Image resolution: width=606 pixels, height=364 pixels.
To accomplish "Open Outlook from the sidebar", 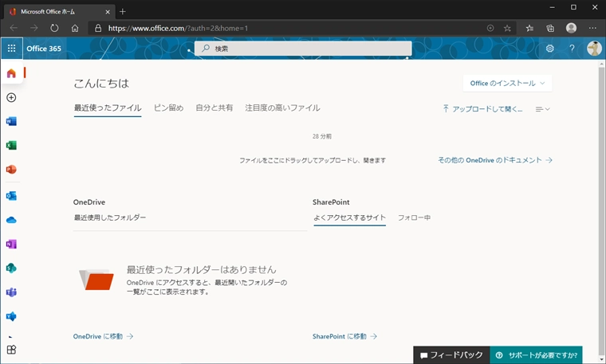I will click(x=11, y=196).
